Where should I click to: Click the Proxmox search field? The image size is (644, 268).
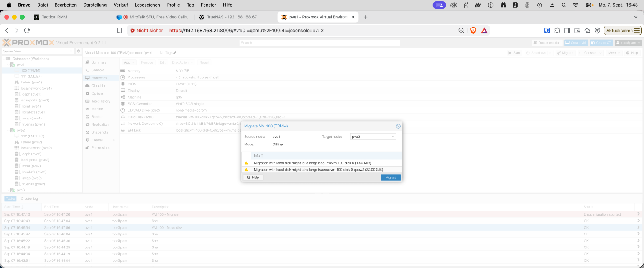[320, 43]
